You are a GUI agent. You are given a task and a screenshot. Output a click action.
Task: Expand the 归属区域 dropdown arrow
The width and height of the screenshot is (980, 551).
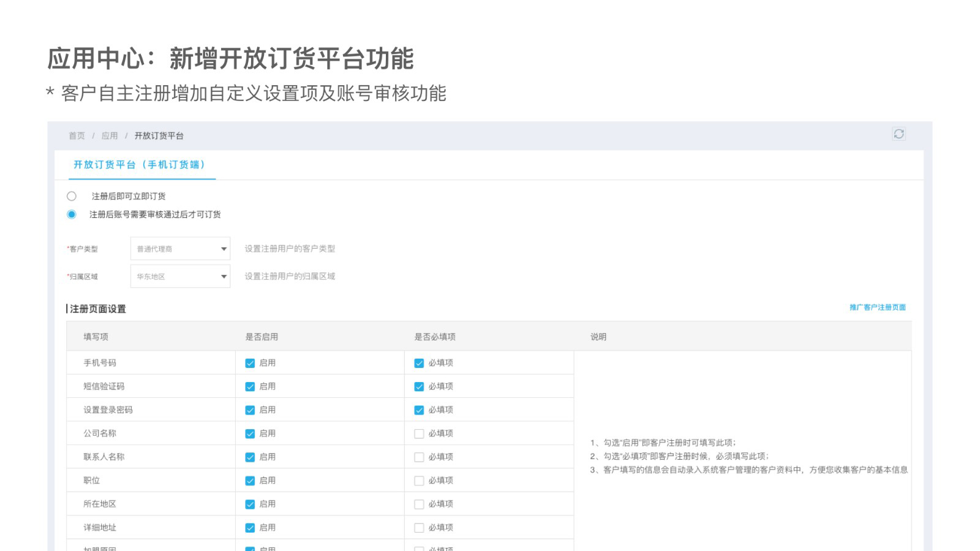click(224, 277)
